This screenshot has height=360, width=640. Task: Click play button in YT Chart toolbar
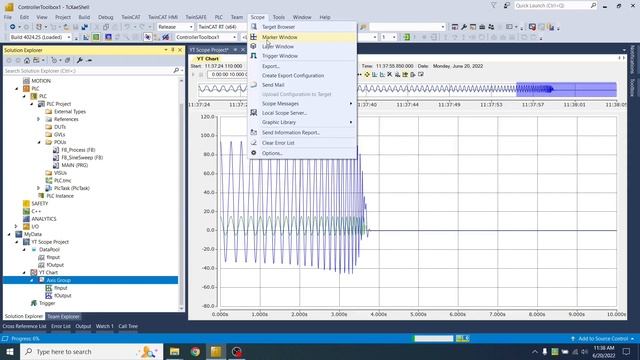click(x=193, y=74)
